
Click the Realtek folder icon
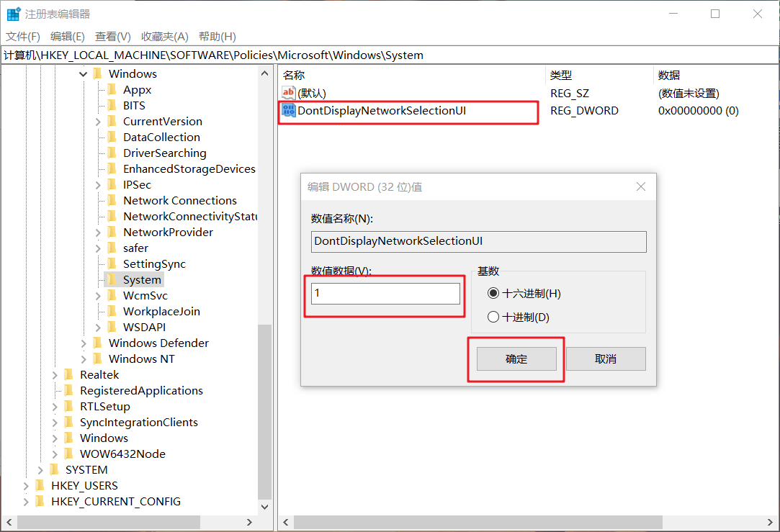(68, 375)
